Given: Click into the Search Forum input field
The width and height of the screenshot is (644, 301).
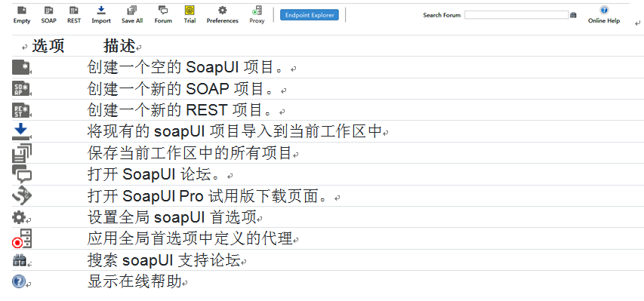Looking at the screenshot, I should (x=516, y=15).
